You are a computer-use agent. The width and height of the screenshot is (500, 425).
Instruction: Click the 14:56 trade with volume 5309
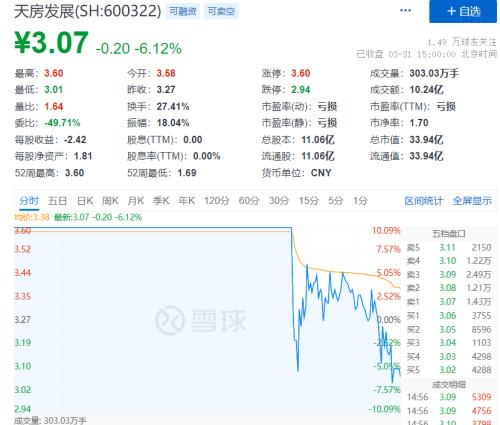point(449,397)
